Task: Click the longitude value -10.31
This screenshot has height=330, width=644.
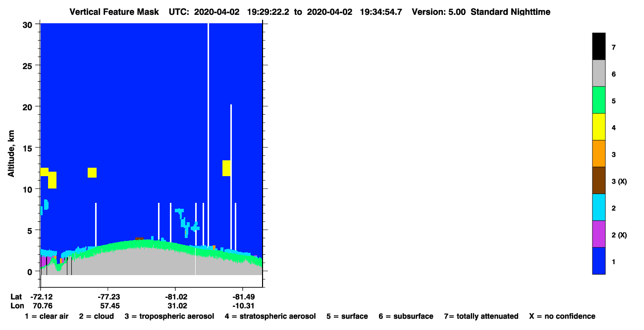Action: (243, 305)
